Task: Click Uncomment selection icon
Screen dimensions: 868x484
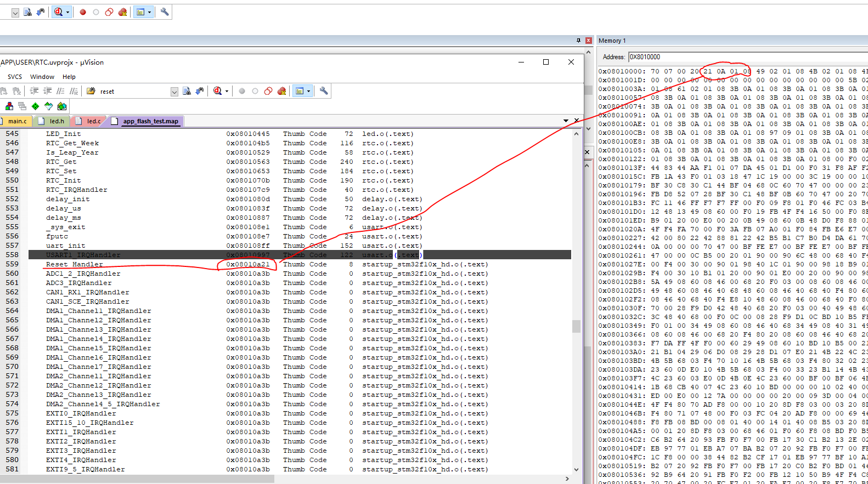Action: [x=74, y=91]
